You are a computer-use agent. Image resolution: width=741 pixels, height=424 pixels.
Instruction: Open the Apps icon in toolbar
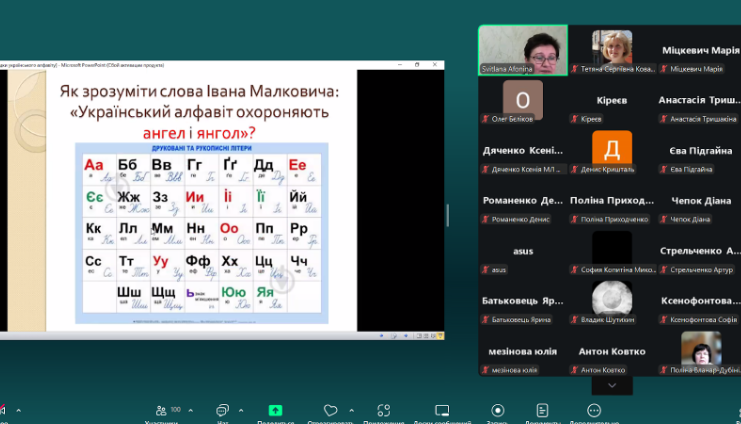pos(383,410)
